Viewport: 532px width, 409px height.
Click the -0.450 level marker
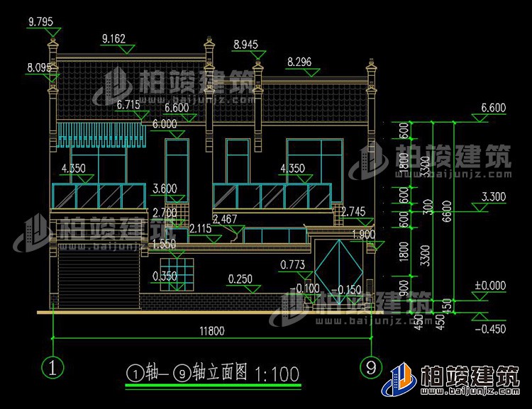(492, 328)
